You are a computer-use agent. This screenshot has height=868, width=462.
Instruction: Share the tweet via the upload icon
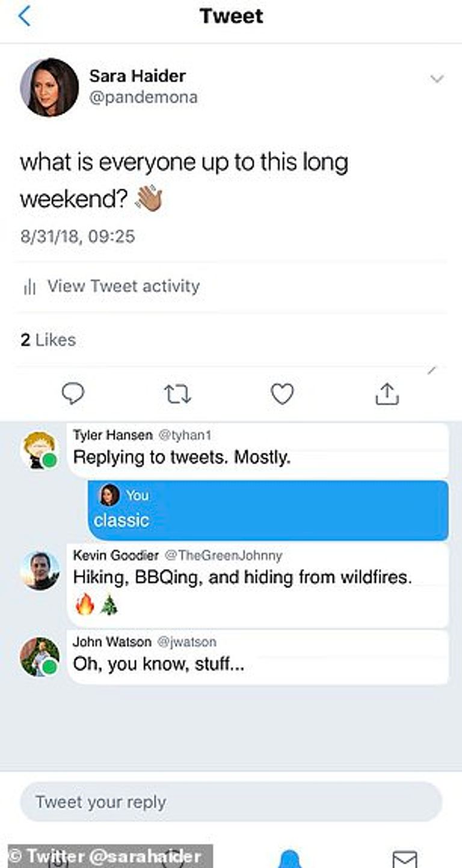coord(387,394)
